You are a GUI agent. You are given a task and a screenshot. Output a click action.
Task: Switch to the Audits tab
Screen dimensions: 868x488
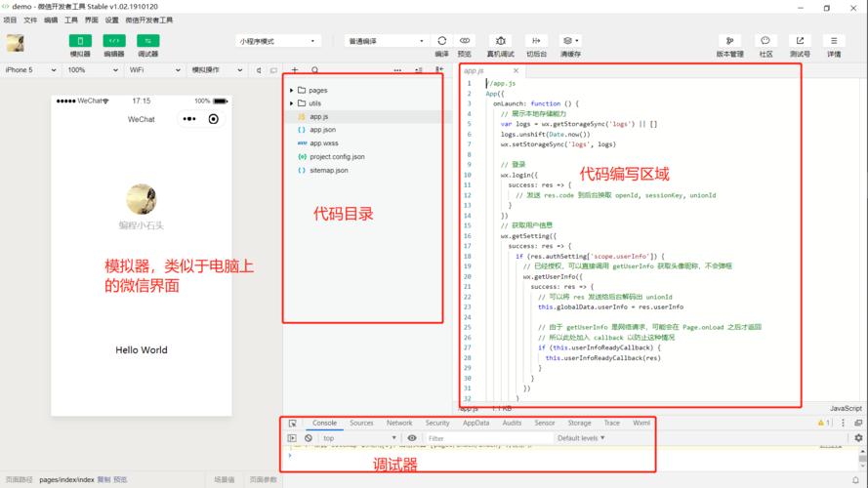[512, 423]
